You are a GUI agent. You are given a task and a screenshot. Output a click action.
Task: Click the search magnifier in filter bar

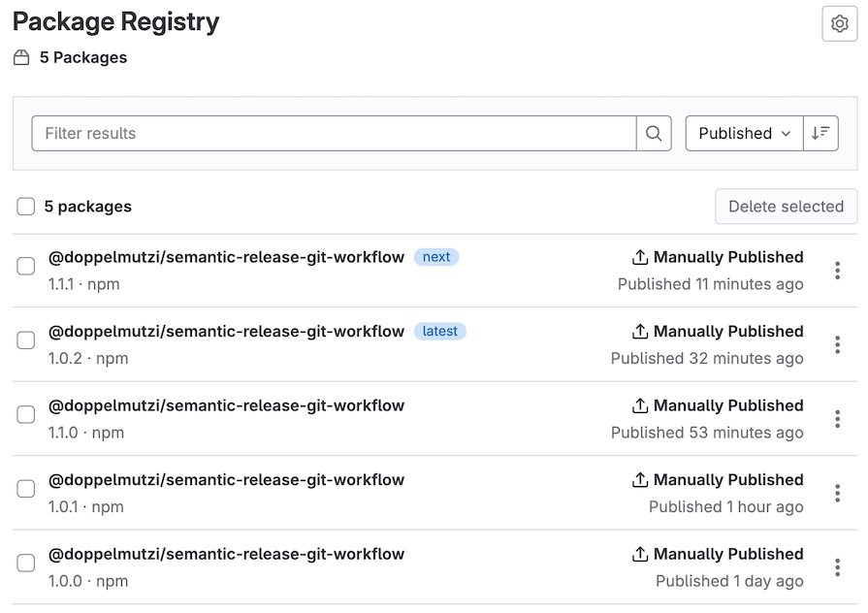click(655, 133)
